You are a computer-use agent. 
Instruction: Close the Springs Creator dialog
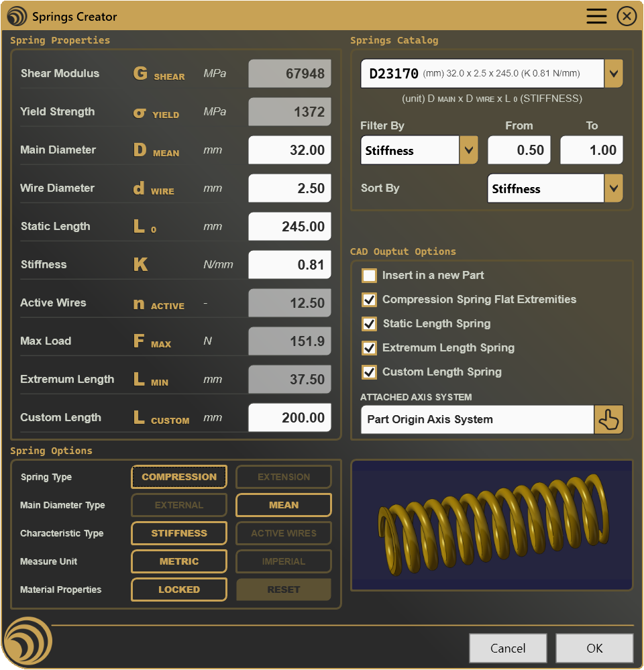click(627, 16)
